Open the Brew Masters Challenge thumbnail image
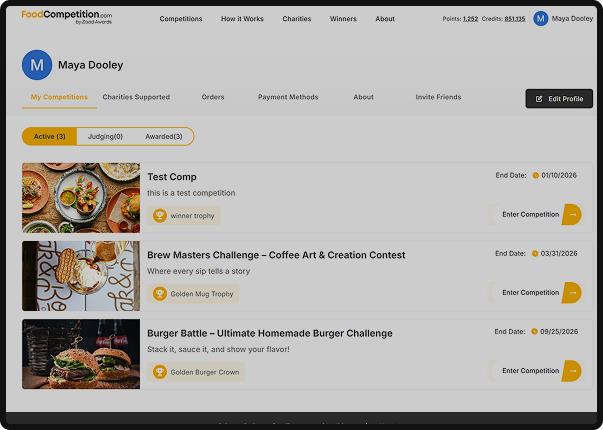This screenshot has width=603, height=430. (x=81, y=276)
